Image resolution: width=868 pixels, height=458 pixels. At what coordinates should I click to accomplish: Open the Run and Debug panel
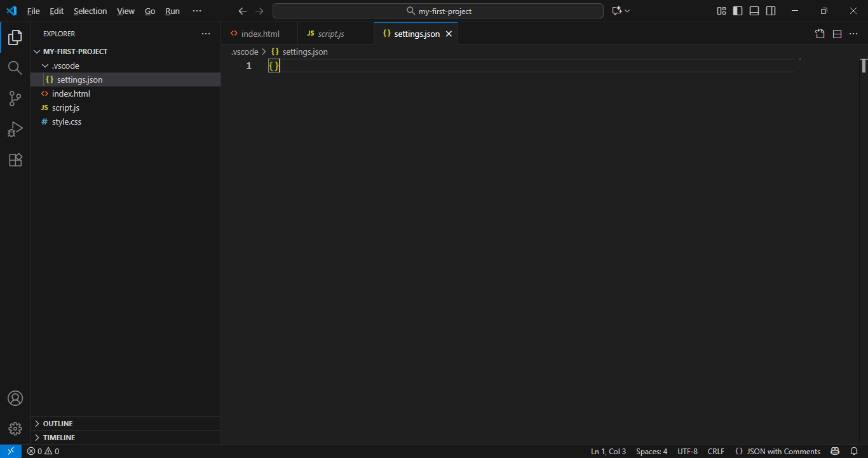(x=15, y=129)
